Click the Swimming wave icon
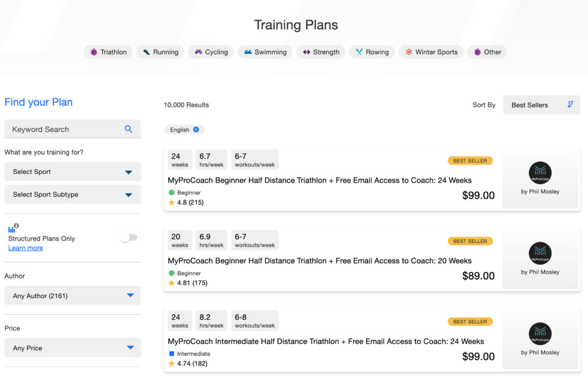The height and width of the screenshot is (376, 588). pyautogui.click(x=248, y=52)
